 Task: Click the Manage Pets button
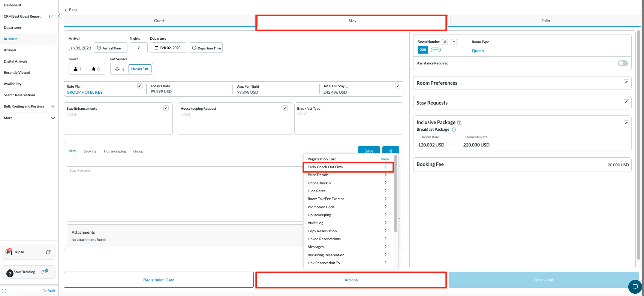point(140,69)
